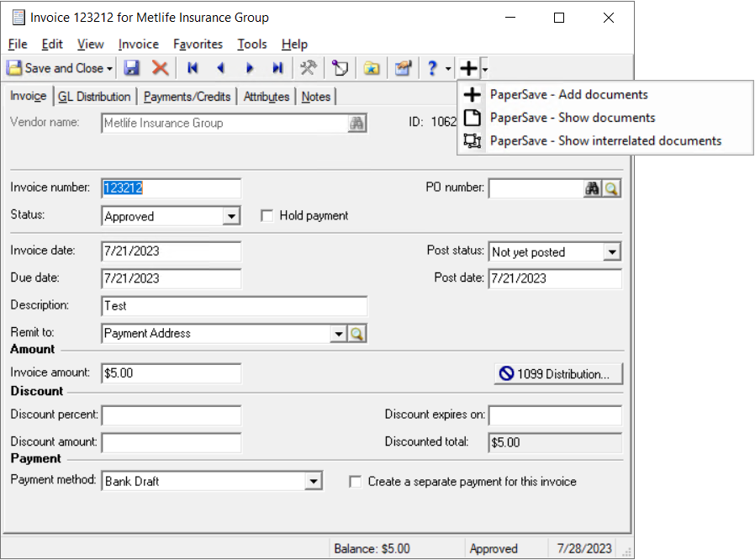
Task: Go to the first record arrow
Action: tap(193, 68)
